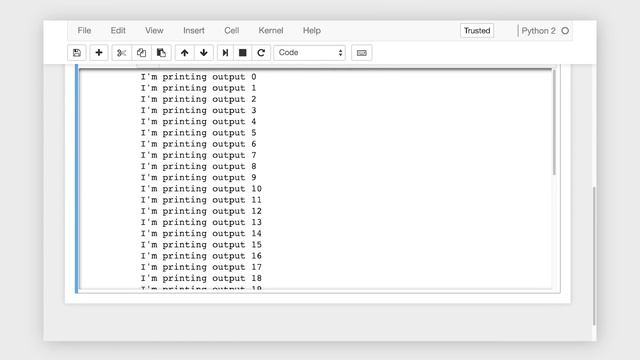Viewport: 640px width, 360px height.
Task: Open the File menu
Action: click(x=84, y=31)
